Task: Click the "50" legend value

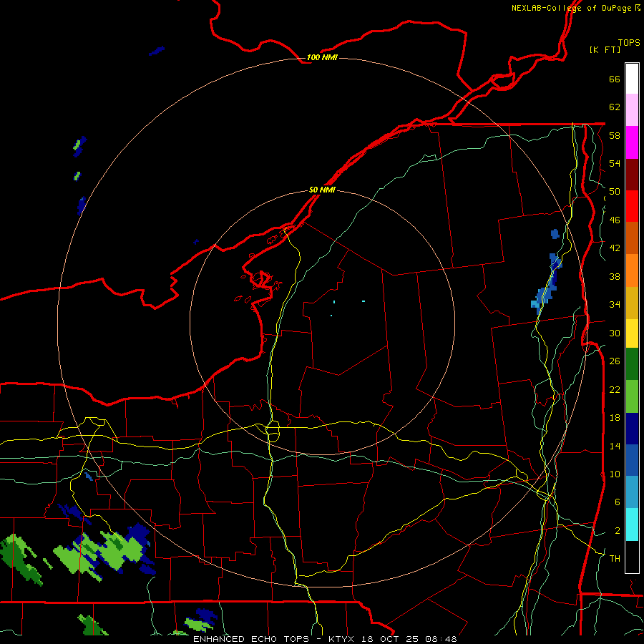Action: 615,192
